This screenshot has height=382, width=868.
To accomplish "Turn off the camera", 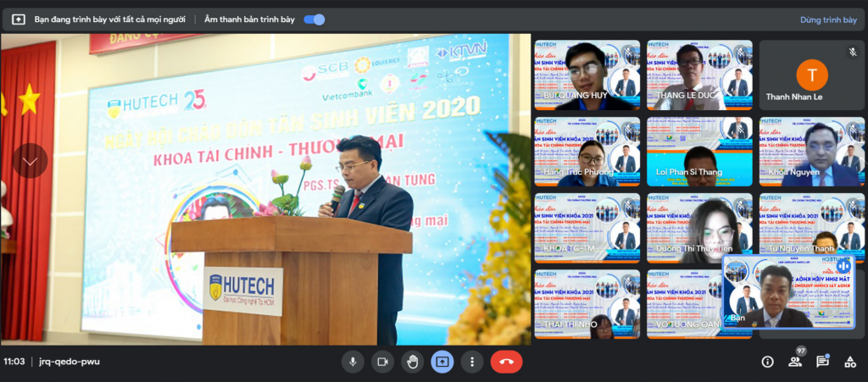I will point(382,362).
